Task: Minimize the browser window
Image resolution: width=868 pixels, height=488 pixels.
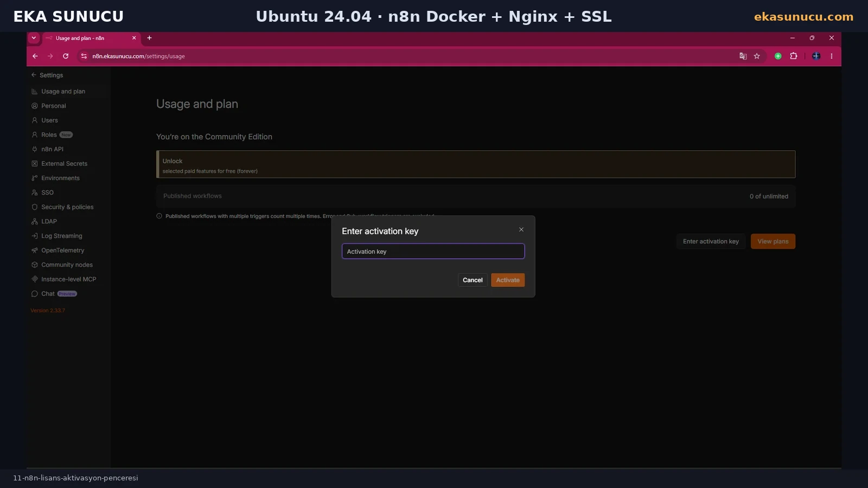Action: tap(793, 38)
